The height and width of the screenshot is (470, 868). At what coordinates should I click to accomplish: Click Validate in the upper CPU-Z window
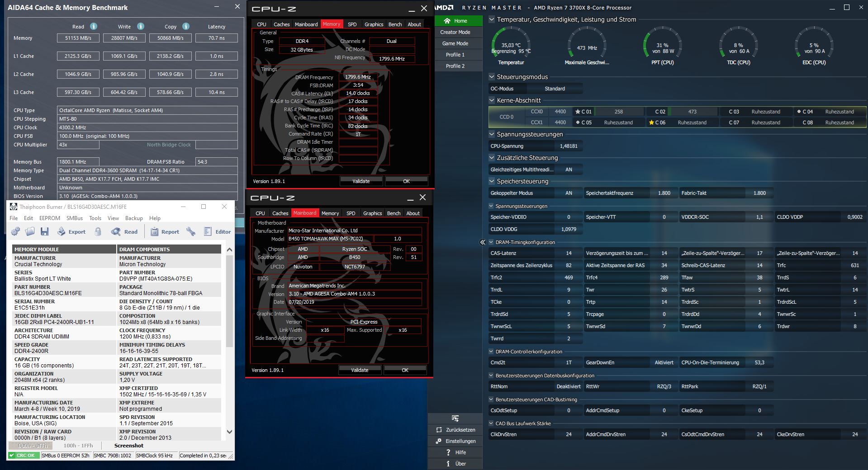[361, 181]
